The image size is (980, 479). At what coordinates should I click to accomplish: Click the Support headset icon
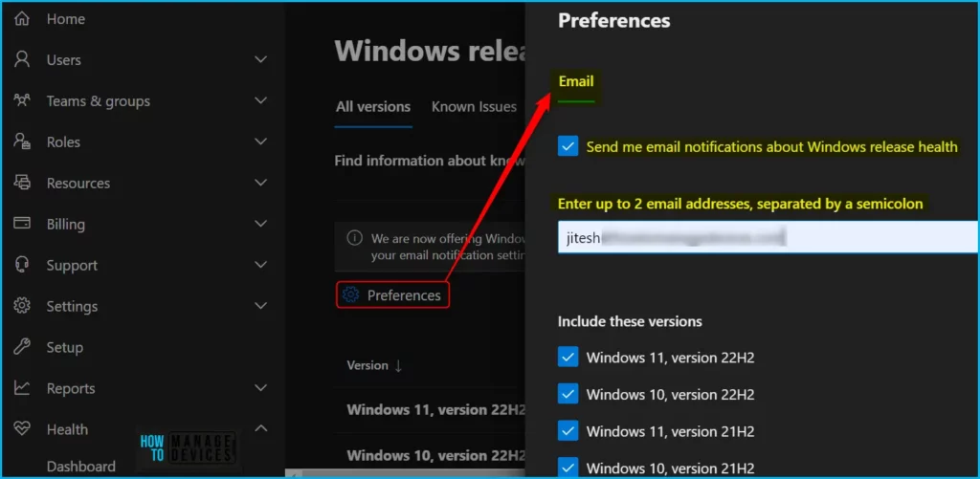[22, 265]
